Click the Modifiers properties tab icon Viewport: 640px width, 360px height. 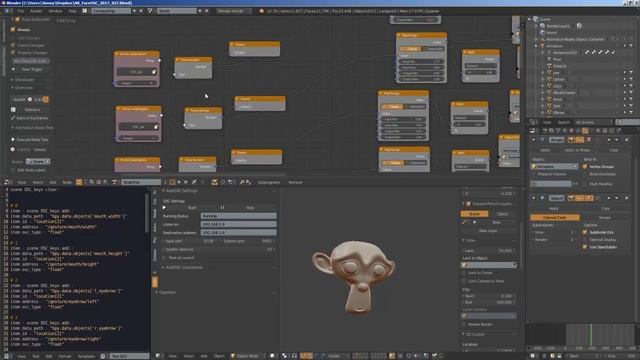(585, 131)
